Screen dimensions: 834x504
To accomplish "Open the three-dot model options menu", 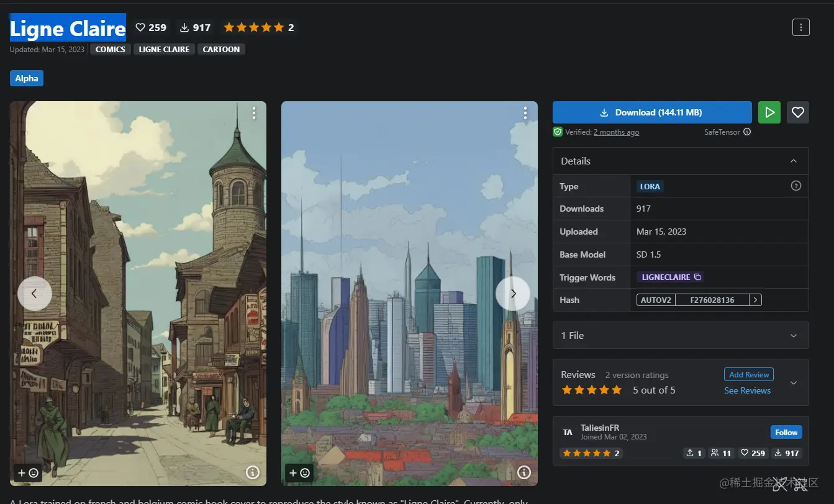I will click(801, 27).
